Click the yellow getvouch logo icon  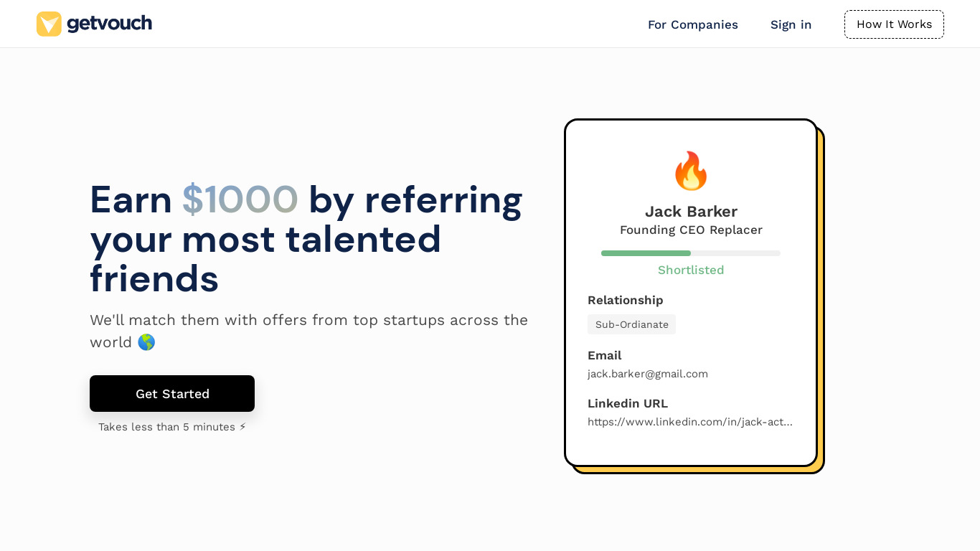pyautogui.click(x=49, y=24)
